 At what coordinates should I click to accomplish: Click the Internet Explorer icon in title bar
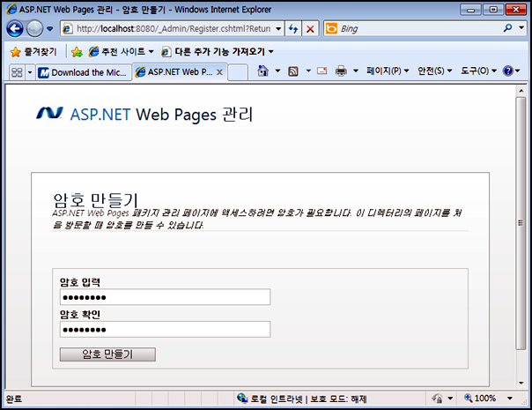pyautogui.click(x=11, y=9)
